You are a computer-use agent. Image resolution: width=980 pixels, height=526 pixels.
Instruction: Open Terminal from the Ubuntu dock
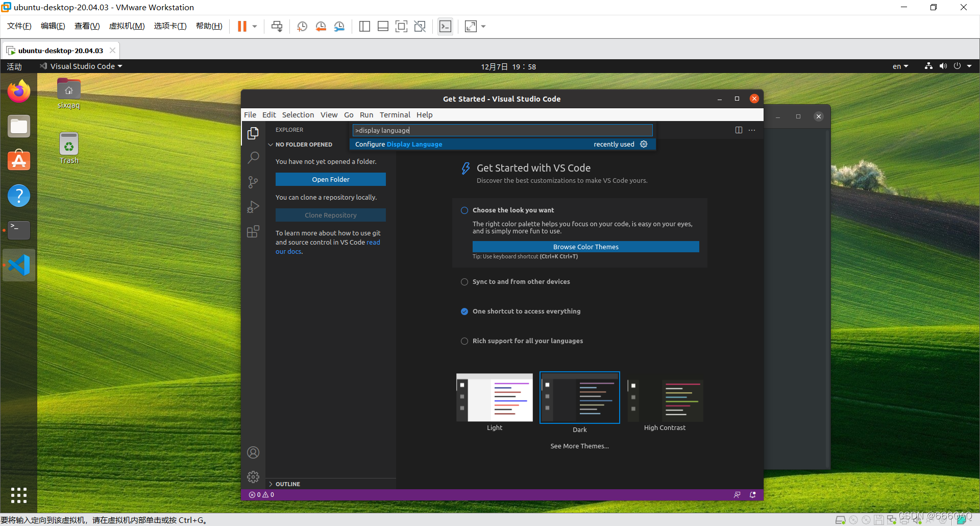tap(19, 230)
